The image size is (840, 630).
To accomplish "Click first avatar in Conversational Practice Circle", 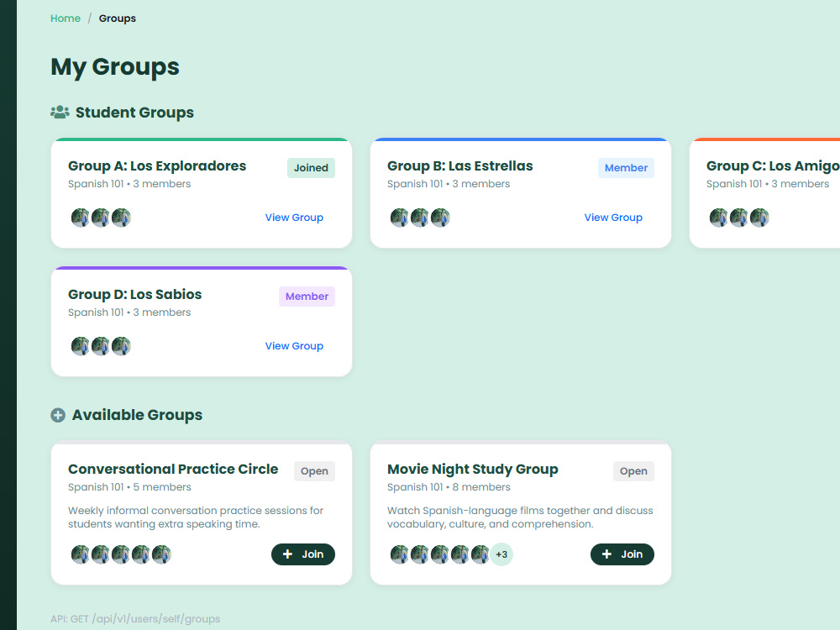I will 81,554.
